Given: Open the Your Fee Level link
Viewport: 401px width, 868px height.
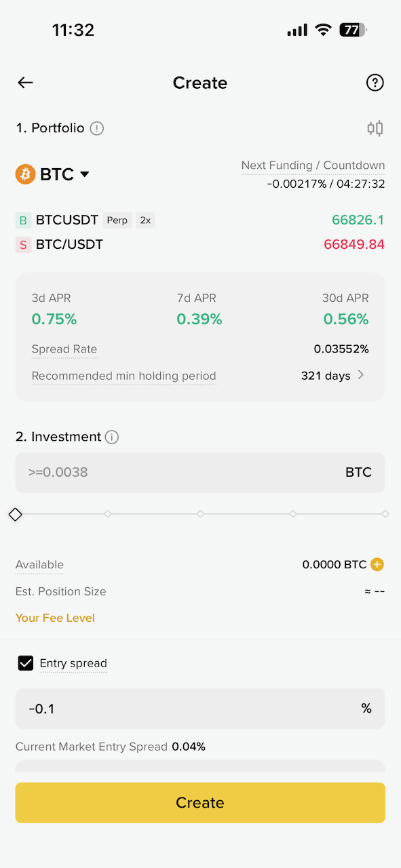Looking at the screenshot, I should pos(55,618).
